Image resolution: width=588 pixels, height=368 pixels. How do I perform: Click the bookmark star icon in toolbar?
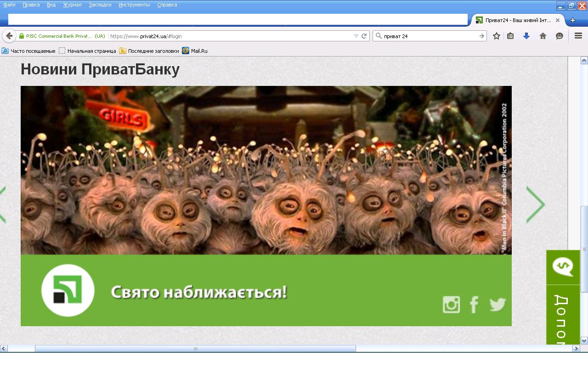(496, 36)
